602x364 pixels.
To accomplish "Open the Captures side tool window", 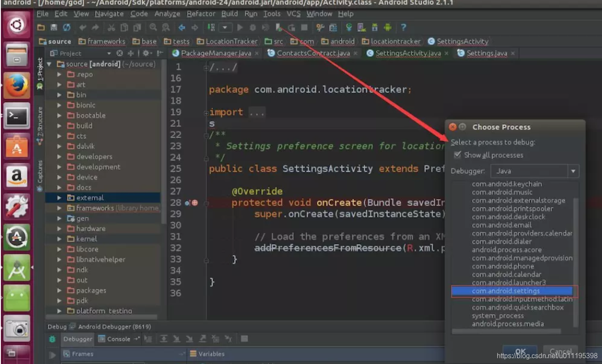I will 40,175.
